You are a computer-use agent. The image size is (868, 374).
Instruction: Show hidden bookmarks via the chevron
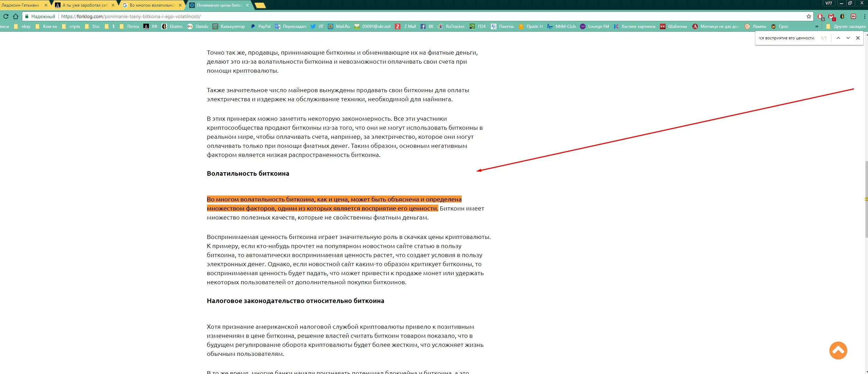[x=817, y=26]
